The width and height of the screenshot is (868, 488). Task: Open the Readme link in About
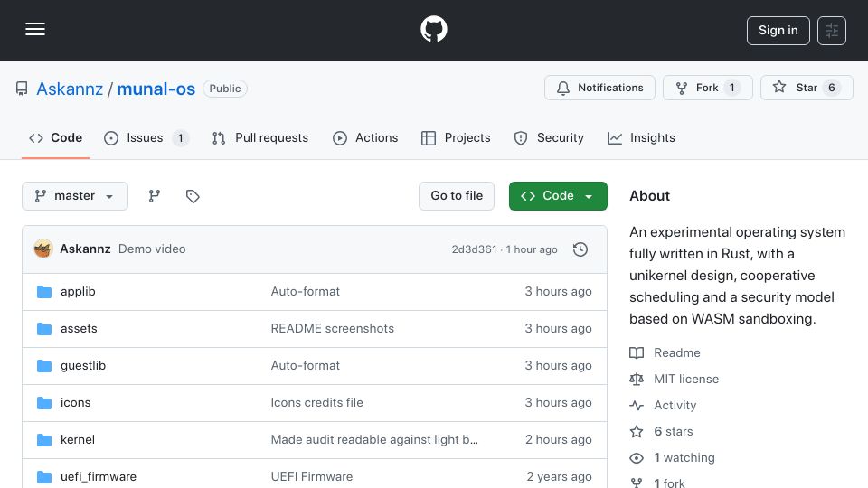[x=677, y=353]
